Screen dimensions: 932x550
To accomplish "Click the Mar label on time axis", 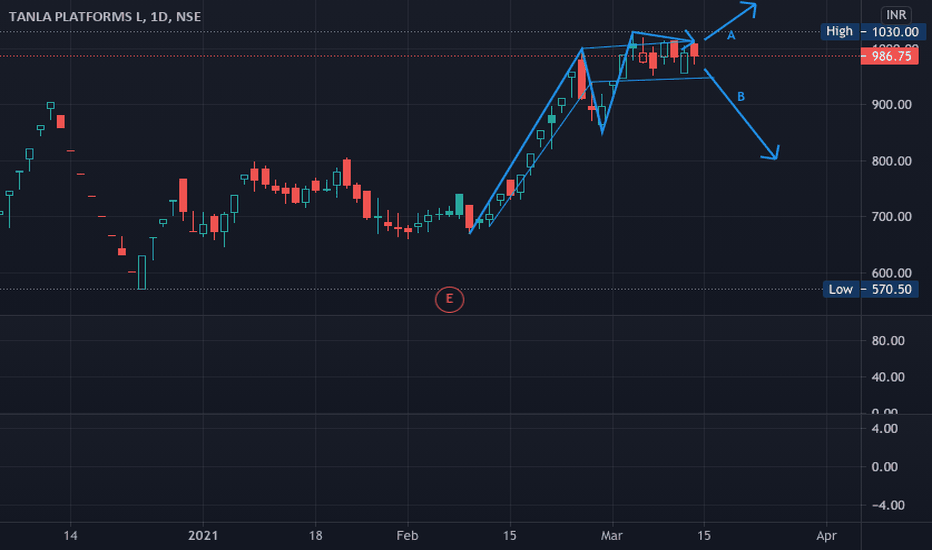I will [612, 536].
